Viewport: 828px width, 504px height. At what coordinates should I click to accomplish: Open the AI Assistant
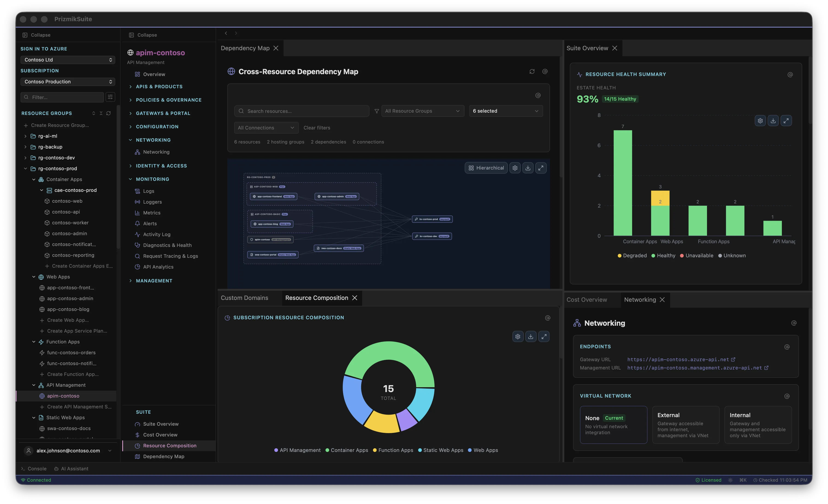pyautogui.click(x=75, y=468)
